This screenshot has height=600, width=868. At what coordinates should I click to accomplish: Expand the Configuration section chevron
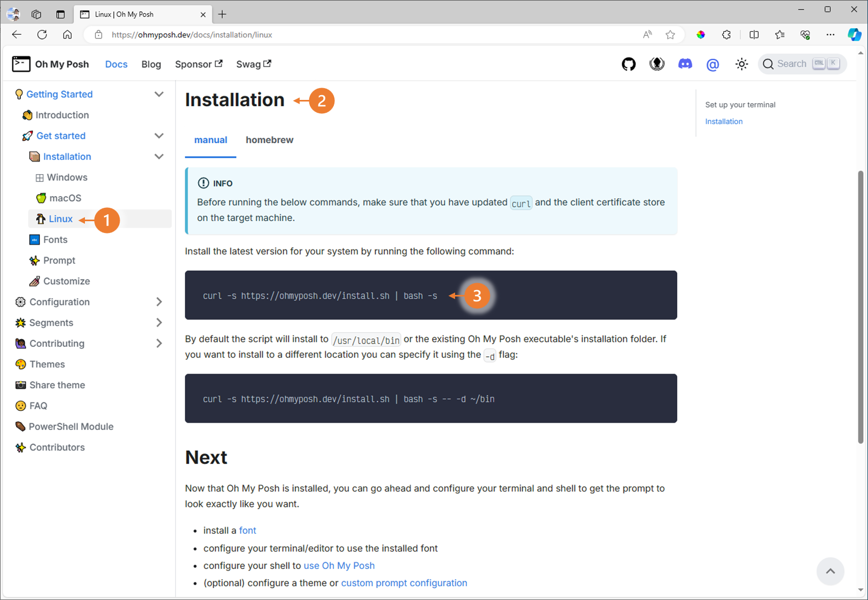(159, 302)
